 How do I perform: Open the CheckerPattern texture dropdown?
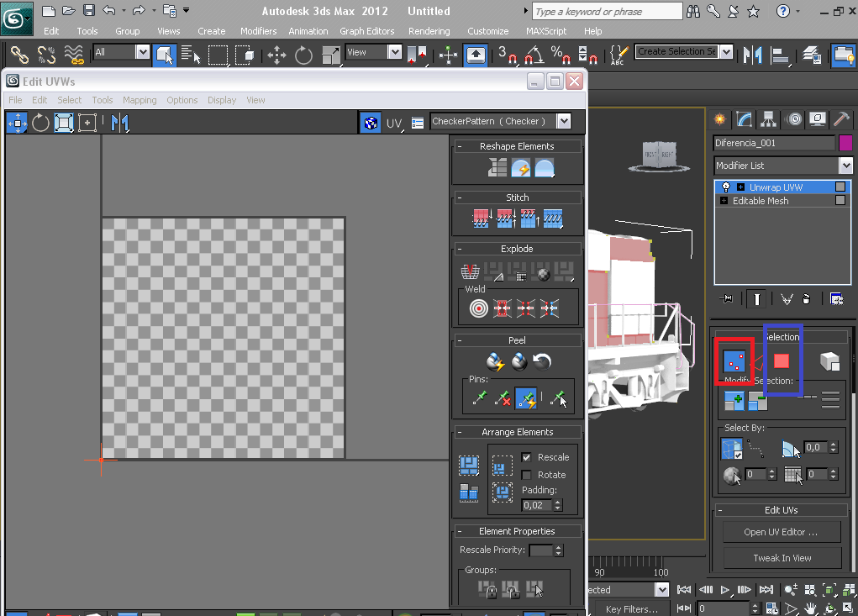coord(563,122)
